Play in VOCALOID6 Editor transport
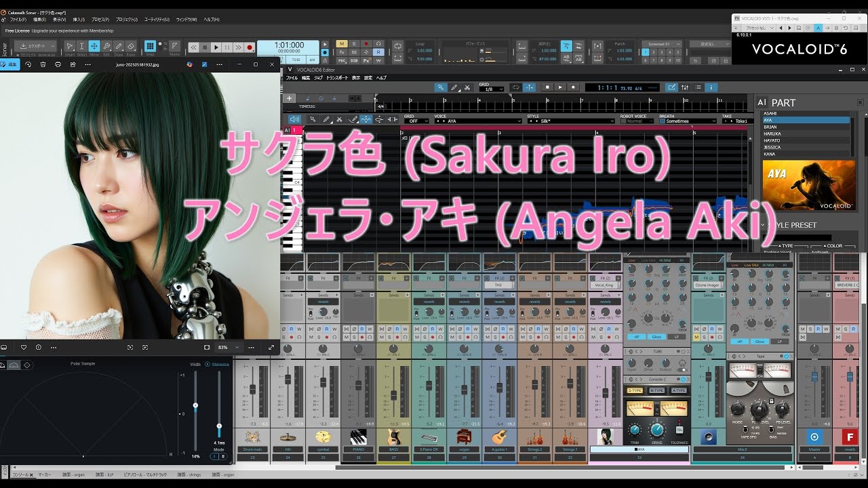The height and width of the screenshot is (488, 868). point(560,87)
